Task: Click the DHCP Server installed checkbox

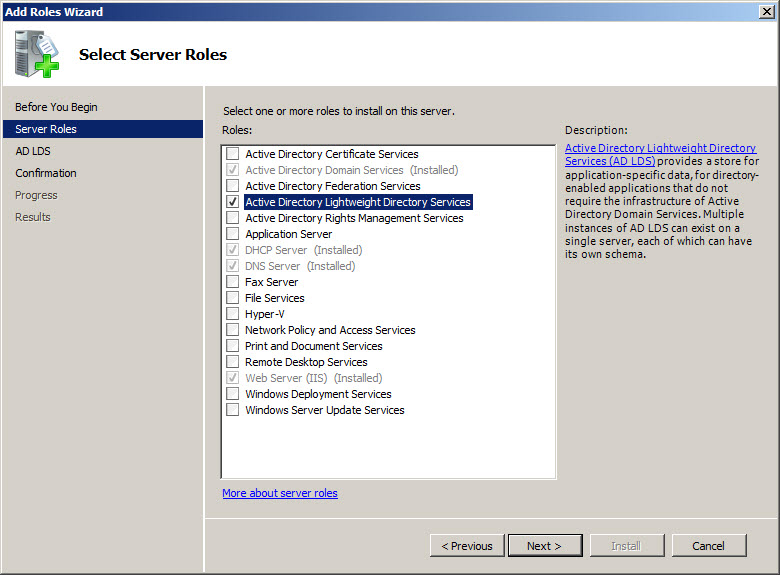Action: (232, 250)
